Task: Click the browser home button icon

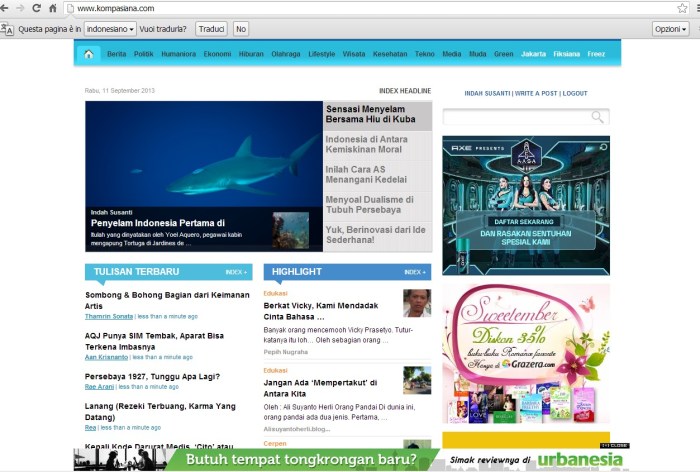Action: pyautogui.click(x=53, y=8)
